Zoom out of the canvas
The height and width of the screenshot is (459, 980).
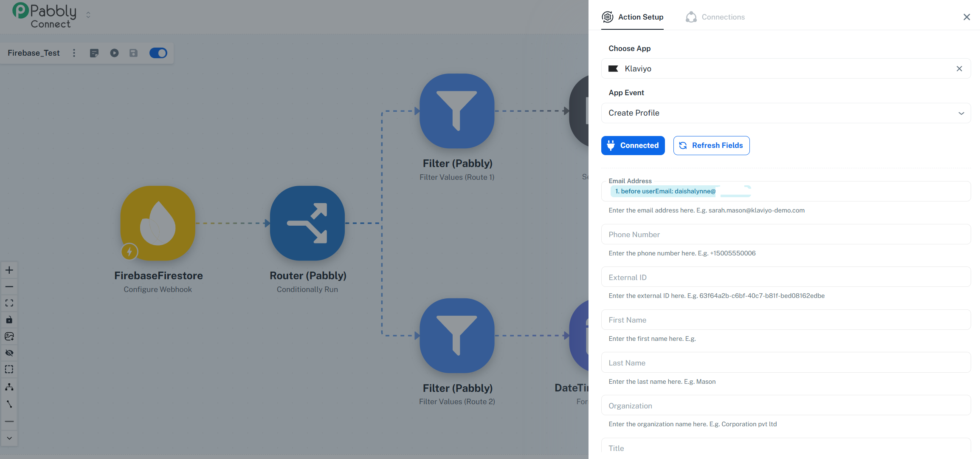coord(9,286)
